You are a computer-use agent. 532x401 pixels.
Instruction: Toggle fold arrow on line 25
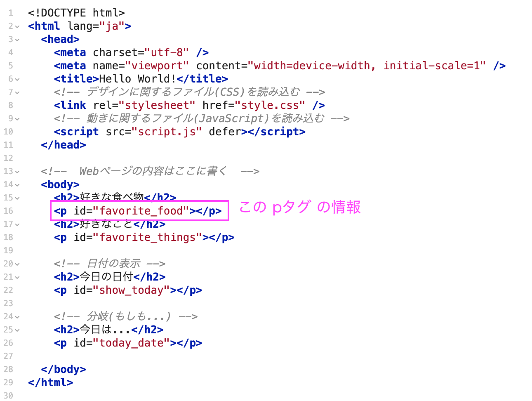tap(17, 330)
